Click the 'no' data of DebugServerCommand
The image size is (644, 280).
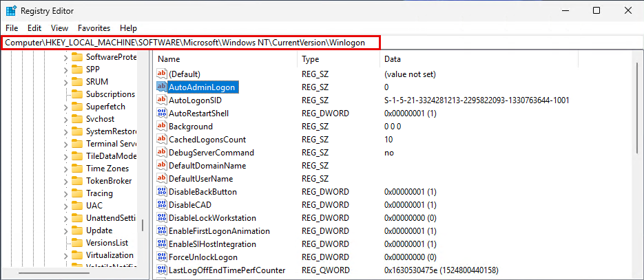[x=389, y=153]
